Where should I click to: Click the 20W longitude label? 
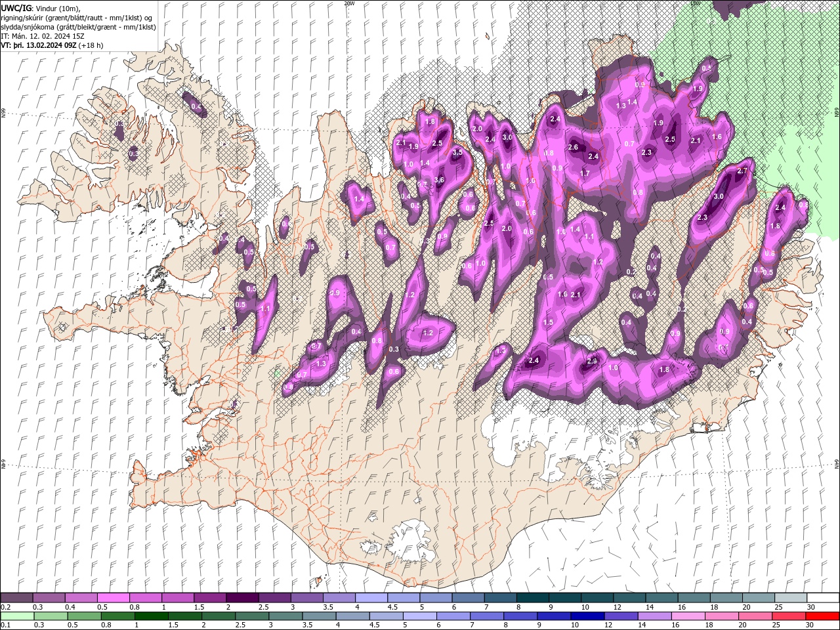pos(349,3)
